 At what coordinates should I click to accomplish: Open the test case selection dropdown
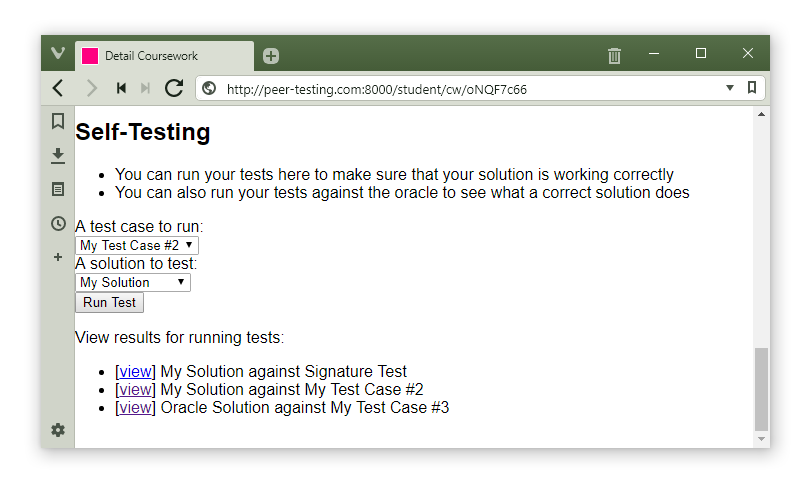137,245
